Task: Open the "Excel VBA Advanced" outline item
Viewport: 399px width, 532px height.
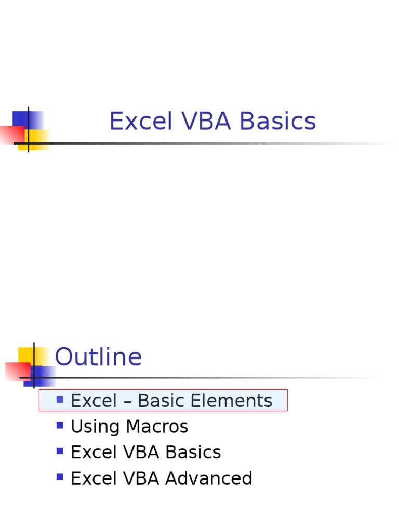Action: point(161,478)
